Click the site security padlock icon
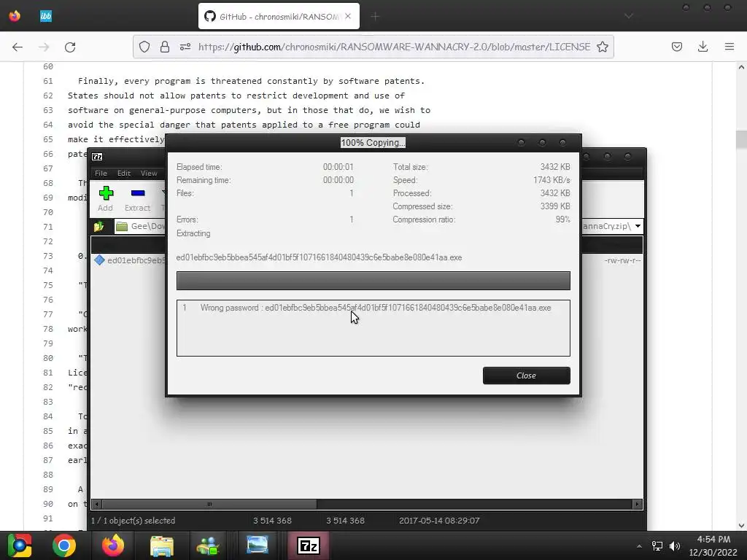747x560 pixels. [165, 47]
